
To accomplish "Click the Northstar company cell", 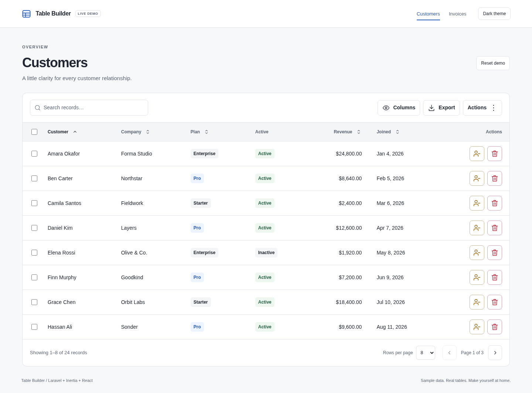I will point(132,178).
